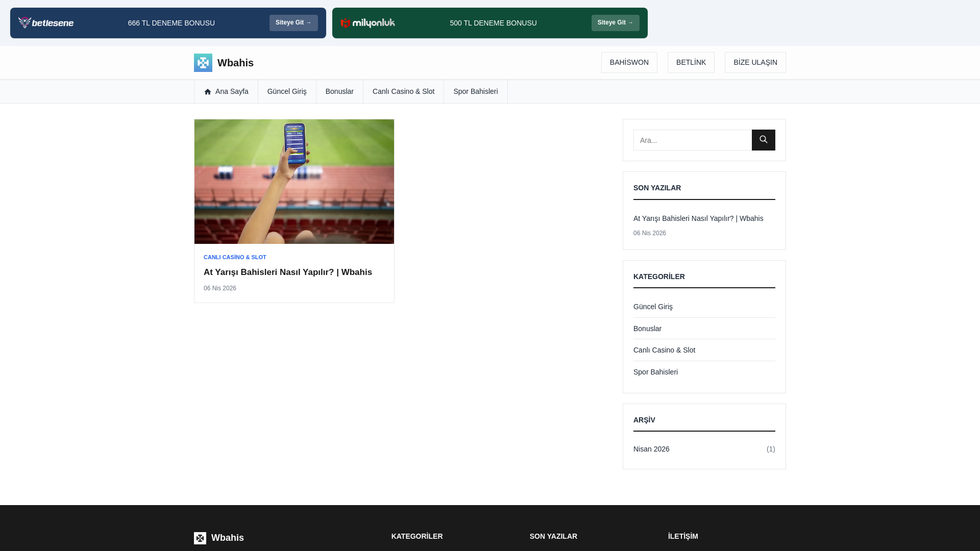Click the home icon beside Ana Sayfa

tap(208, 92)
